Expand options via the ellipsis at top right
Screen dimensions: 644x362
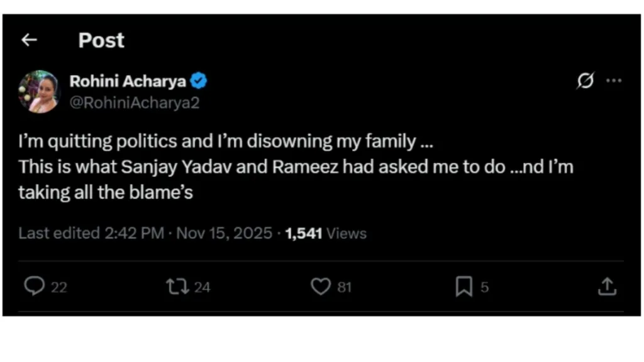tap(613, 81)
